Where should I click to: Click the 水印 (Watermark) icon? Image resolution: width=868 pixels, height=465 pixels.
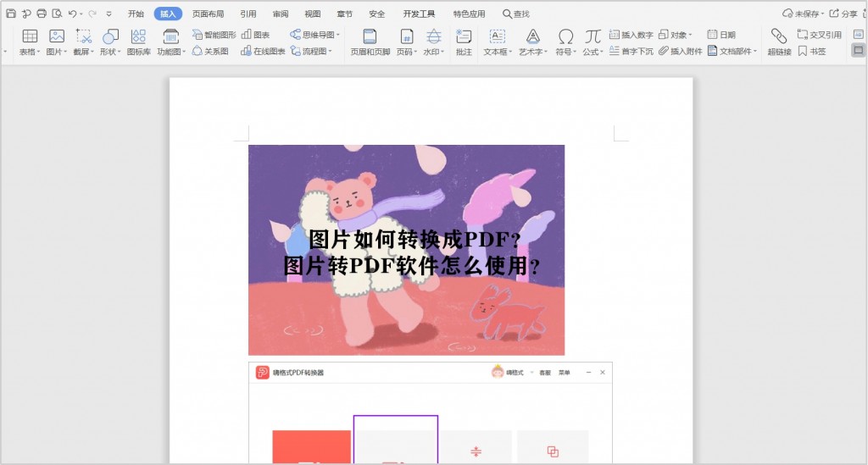tap(433, 36)
